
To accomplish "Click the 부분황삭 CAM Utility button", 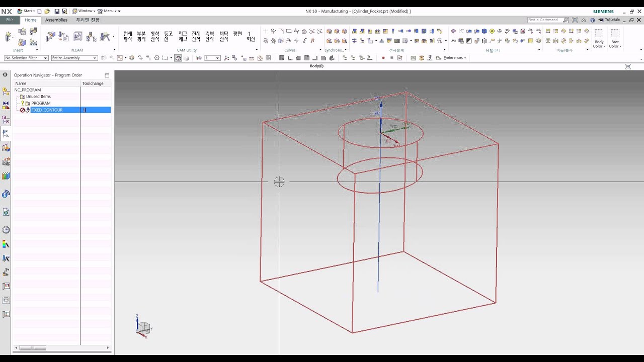I will pos(141,37).
